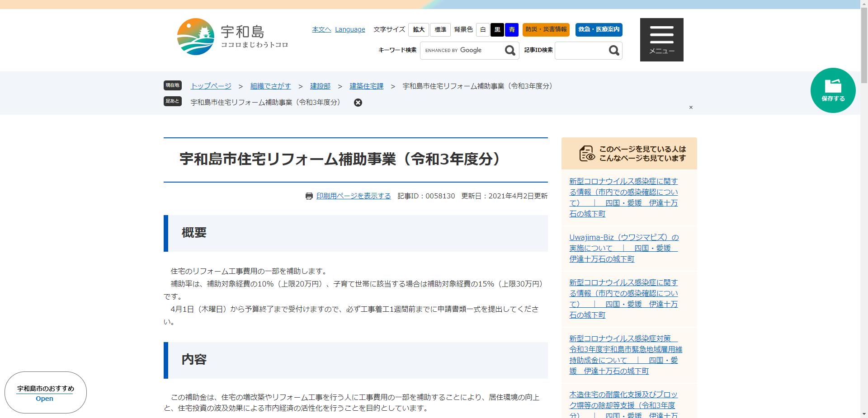Click the Uwajima city logo
The height and width of the screenshot is (418, 868).
pos(195,36)
